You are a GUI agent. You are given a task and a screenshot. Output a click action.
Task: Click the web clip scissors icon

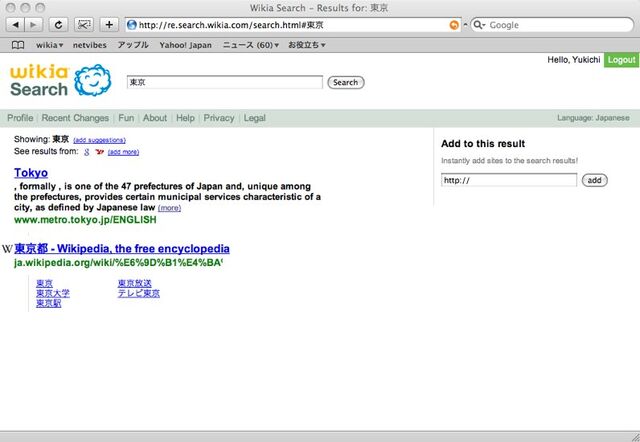pyautogui.click(x=84, y=25)
